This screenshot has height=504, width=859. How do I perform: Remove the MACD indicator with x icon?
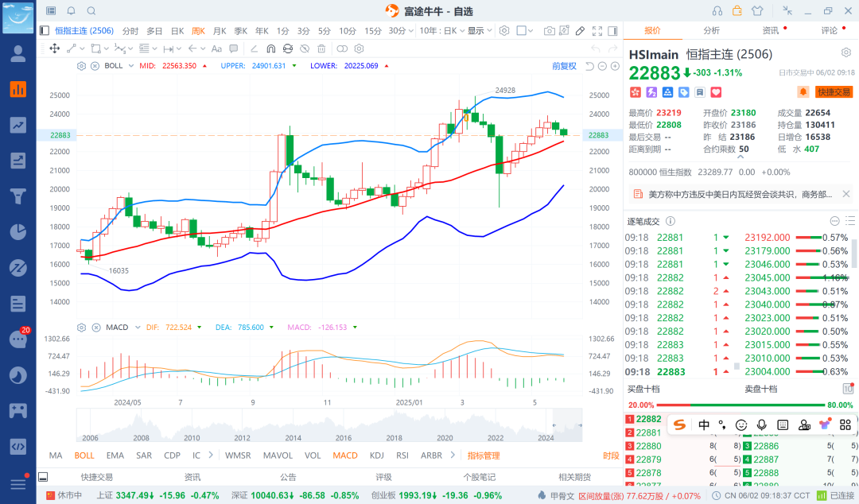(96, 328)
